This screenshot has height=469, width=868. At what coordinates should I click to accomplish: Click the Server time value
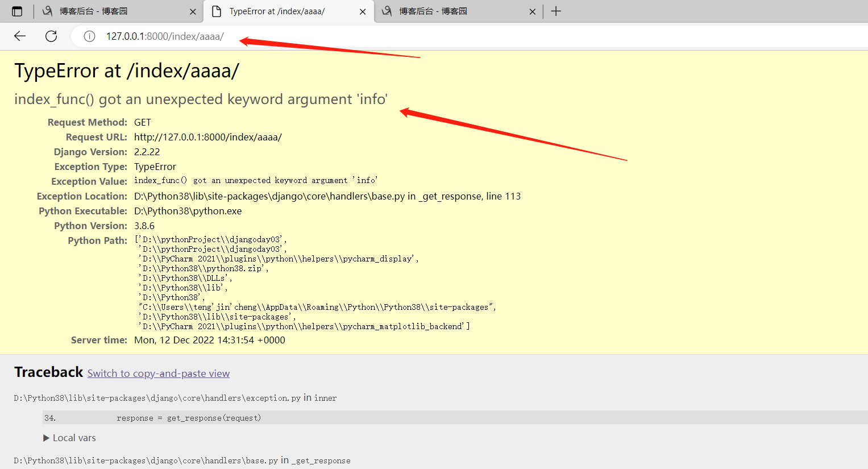tap(210, 340)
